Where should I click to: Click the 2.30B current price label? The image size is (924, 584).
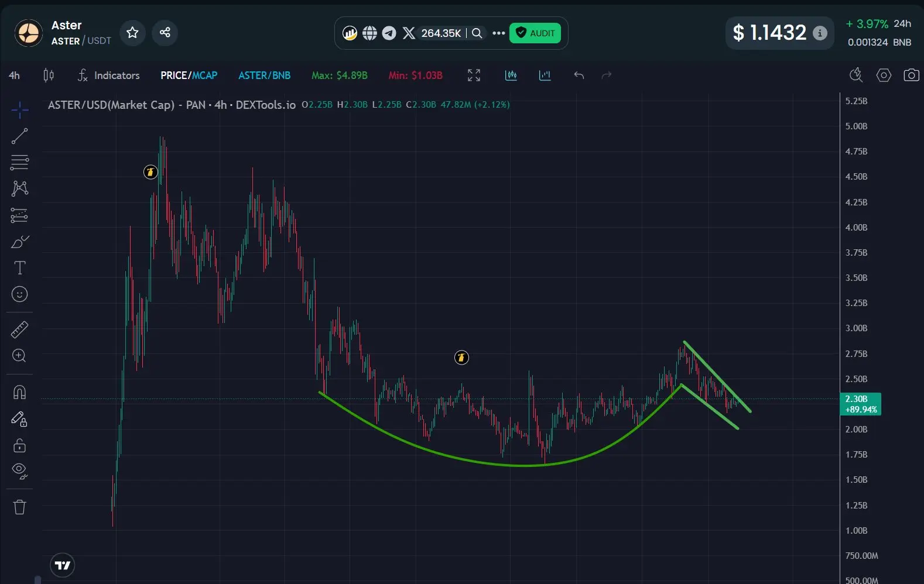pyautogui.click(x=861, y=404)
